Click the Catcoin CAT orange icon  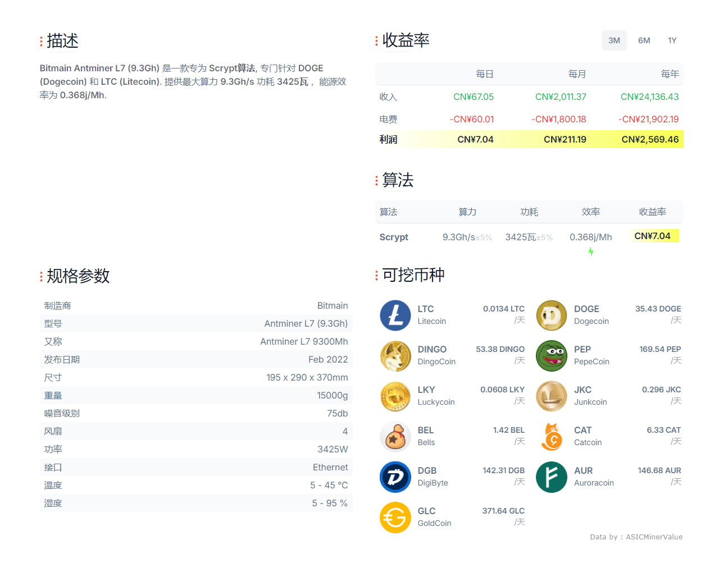552,437
